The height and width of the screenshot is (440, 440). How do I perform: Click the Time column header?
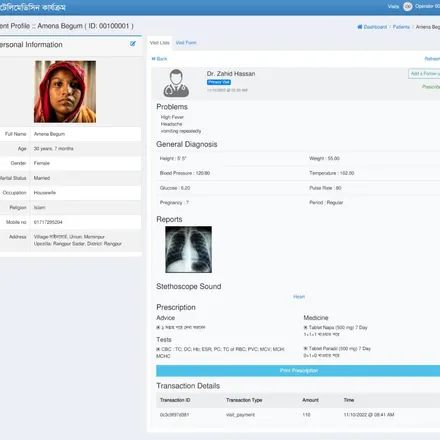[x=349, y=400]
